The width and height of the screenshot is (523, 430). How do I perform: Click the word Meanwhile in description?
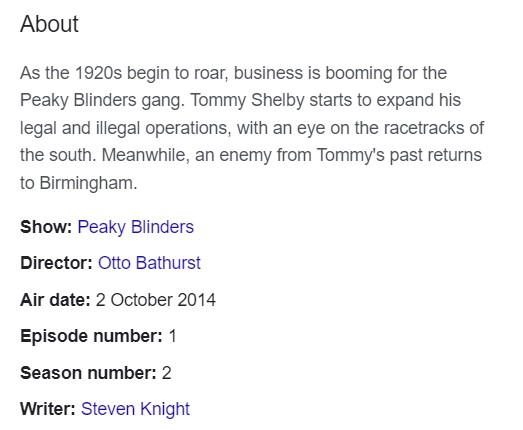click(145, 155)
